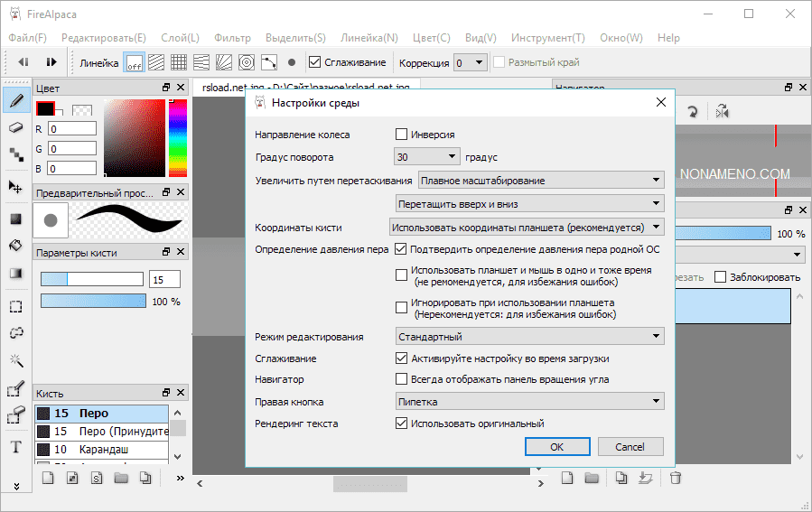The width and height of the screenshot is (812, 512).
Task: Open the Правая кнопка Пипетка dropdown
Action: [x=528, y=402]
